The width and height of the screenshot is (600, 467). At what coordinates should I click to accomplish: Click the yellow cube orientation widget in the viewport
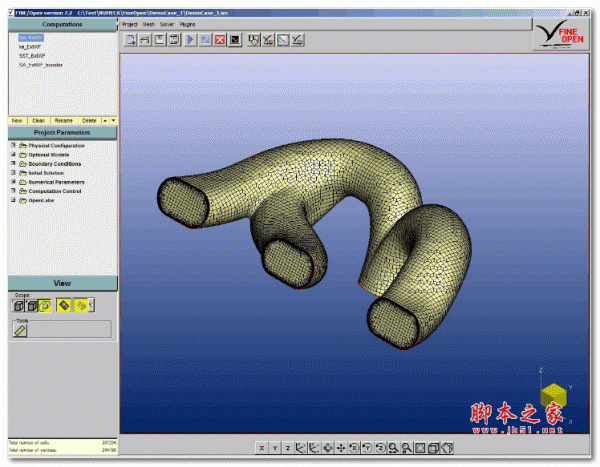coord(554,395)
